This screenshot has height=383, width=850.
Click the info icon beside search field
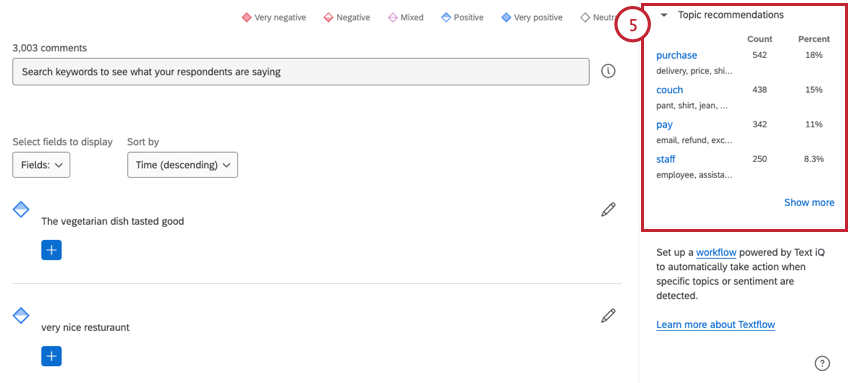pyautogui.click(x=608, y=71)
